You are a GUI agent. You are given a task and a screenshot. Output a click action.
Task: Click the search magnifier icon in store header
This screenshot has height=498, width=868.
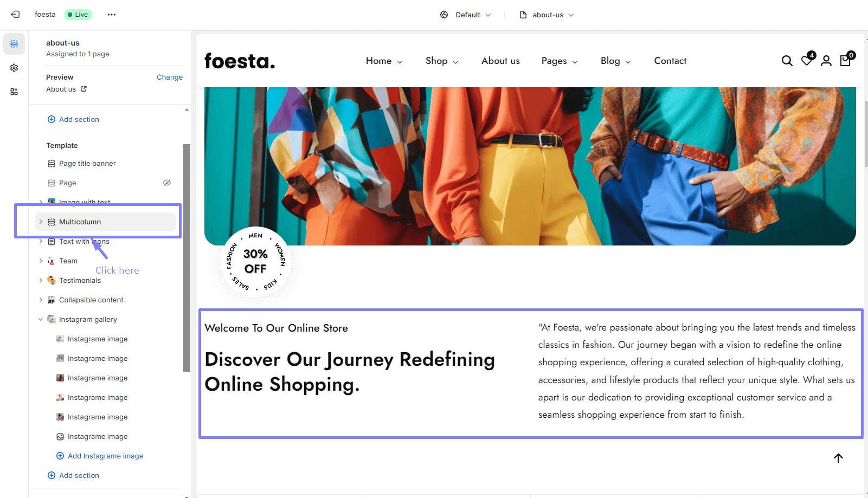(787, 61)
